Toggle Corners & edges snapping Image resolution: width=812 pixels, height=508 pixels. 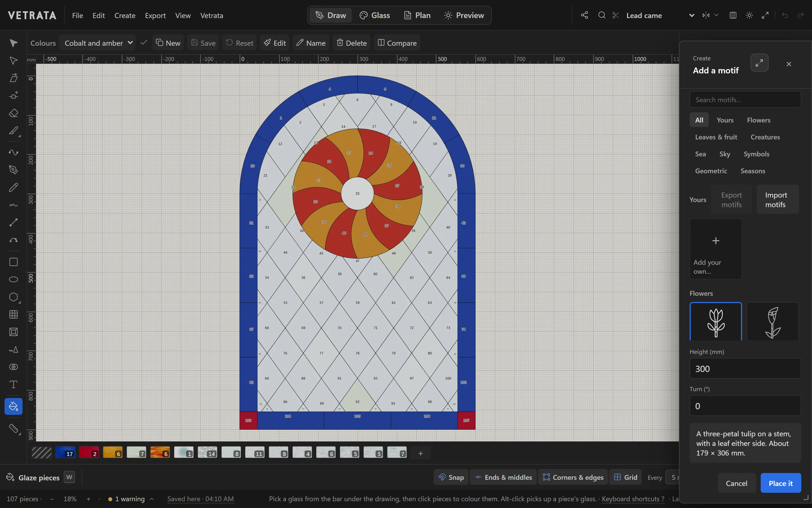[573, 477]
